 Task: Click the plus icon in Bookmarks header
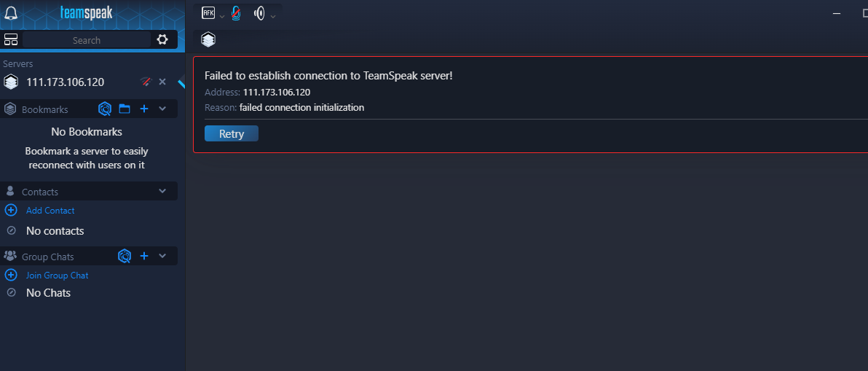[144, 109]
